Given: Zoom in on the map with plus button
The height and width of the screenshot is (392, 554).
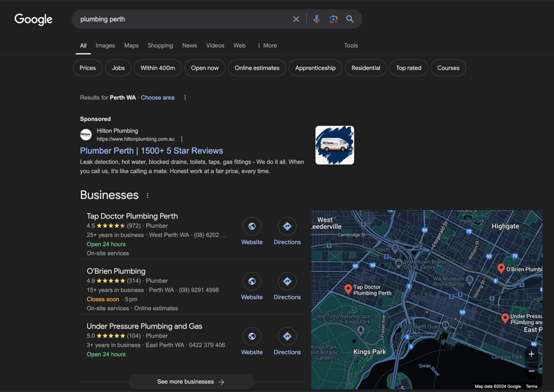Looking at the screenshot, I should (531, 354).
